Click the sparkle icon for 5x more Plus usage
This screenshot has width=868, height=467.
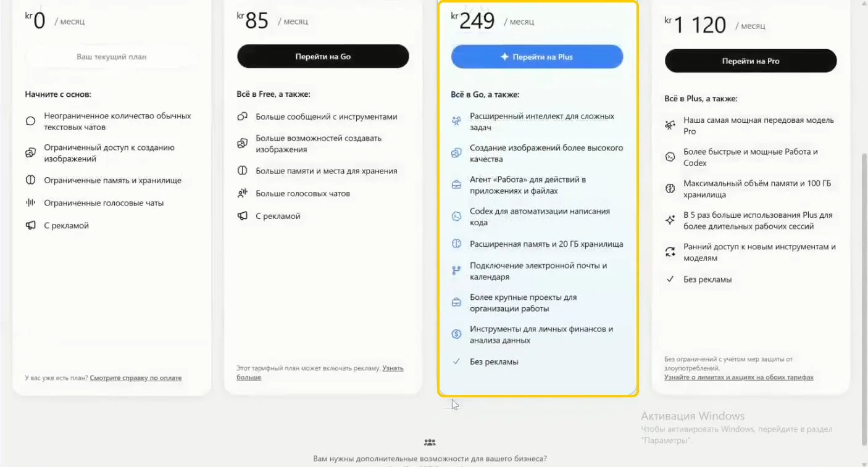[670, 220]
